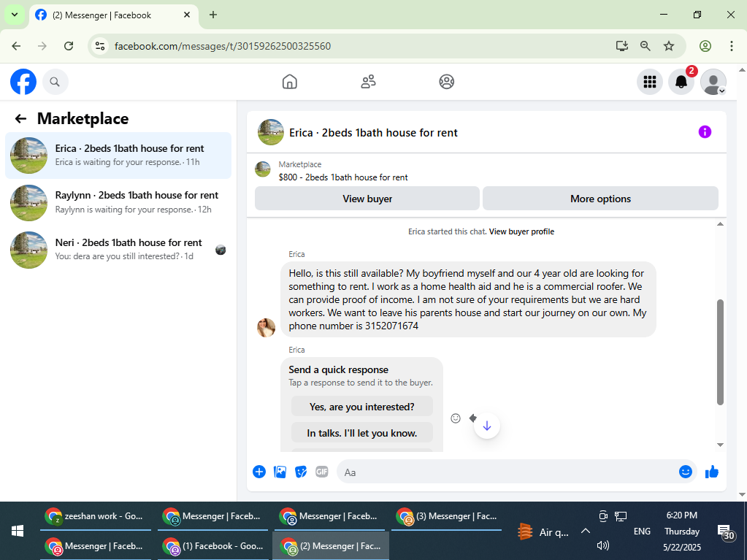The width and height of the screenshot is (747, 560).
Task: Jump to latest message down arrow
Action: pos(487,426)
